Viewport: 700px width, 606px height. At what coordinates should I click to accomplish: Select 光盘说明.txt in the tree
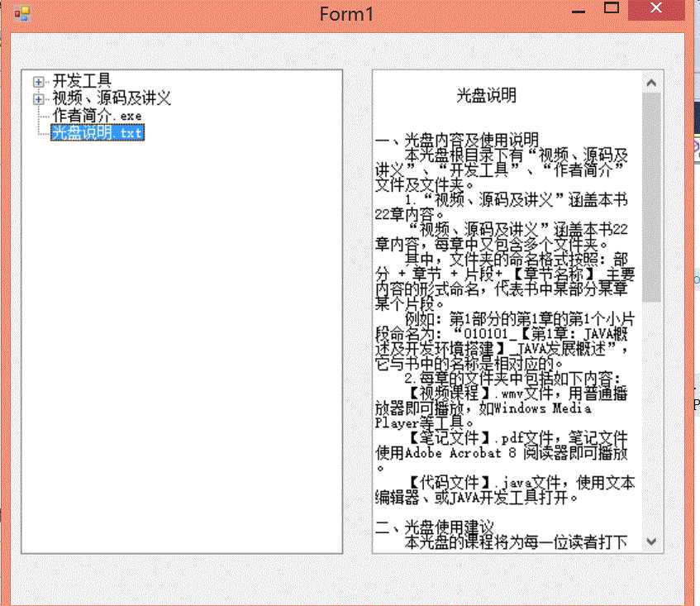98,132
